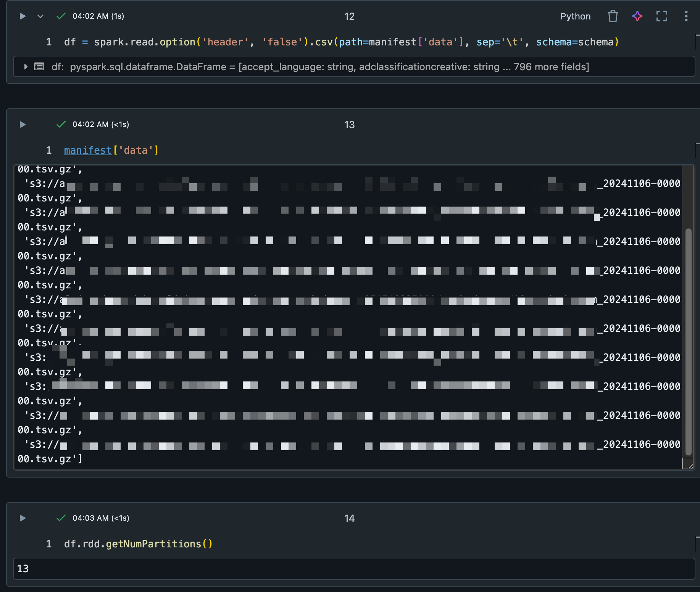Run cell 13 with the play icon
The image size is (700, 592).
pyautogui.click(x=23, y=124)
